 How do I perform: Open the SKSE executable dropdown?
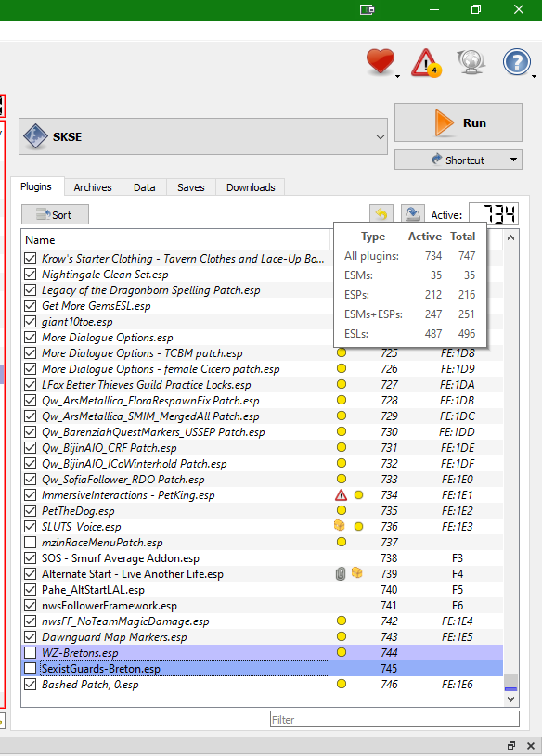(x=380, y=137)
